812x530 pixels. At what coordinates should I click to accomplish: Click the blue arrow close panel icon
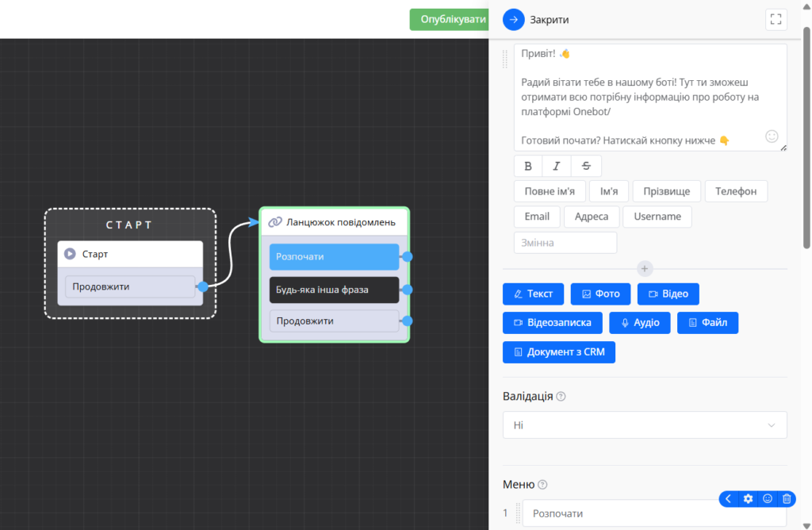pos(514,20)
